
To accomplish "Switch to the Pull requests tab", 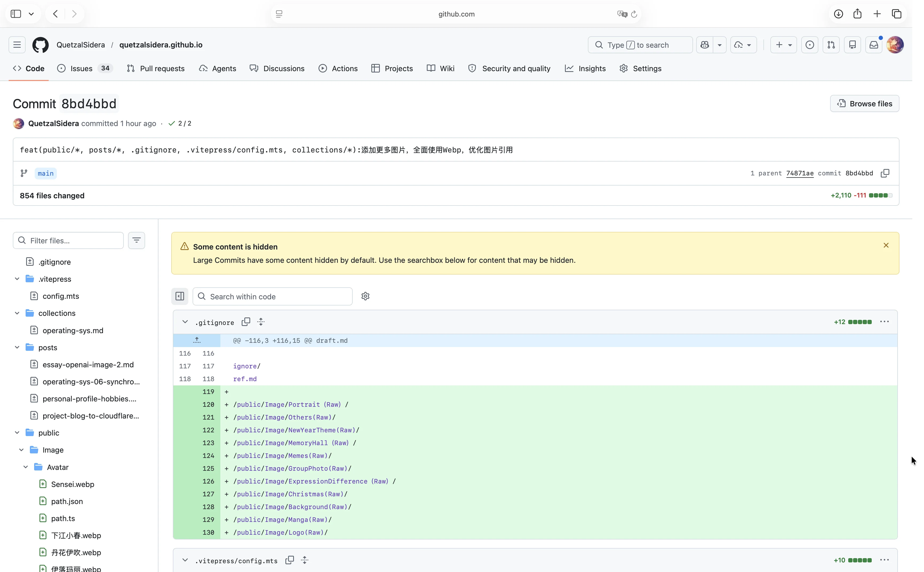I will point(156,69).
